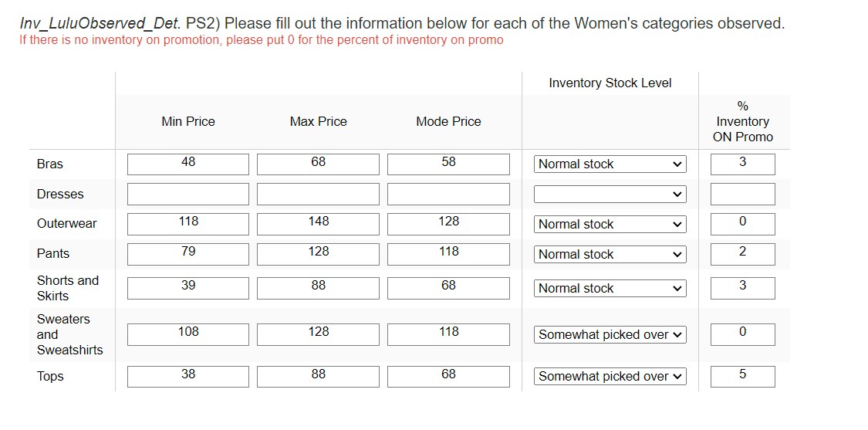Click the Tops percent on promo field
868x430 pixels.
click(x=742, y=377)
